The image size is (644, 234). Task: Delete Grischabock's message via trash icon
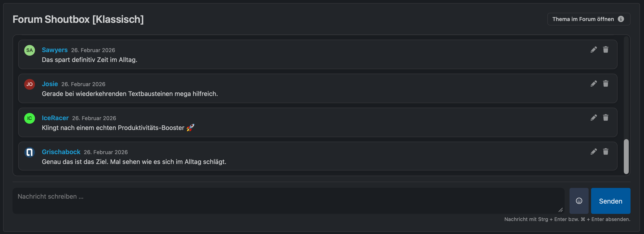(605, 152)
